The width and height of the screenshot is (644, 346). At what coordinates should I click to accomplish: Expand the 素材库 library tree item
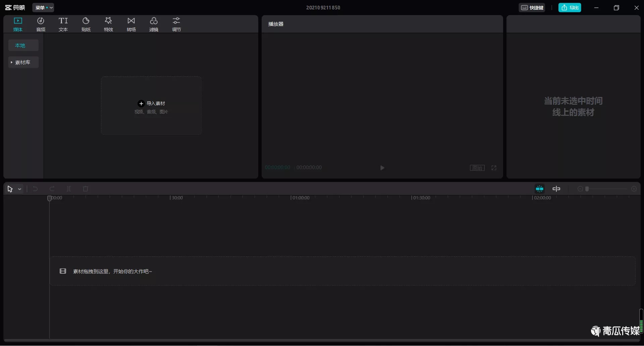12,62
